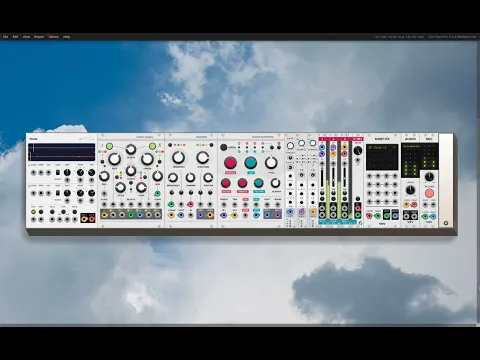Click the STRUCTURE knob on the resonator module
The width and height of the screenshot is (480, 360).
pos(203,157)
